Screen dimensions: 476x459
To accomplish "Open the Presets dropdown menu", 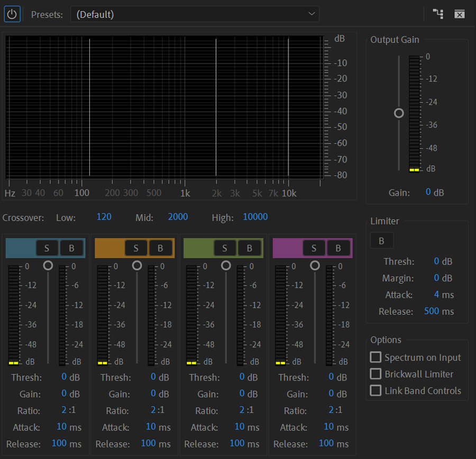I will tap(195, 14).
